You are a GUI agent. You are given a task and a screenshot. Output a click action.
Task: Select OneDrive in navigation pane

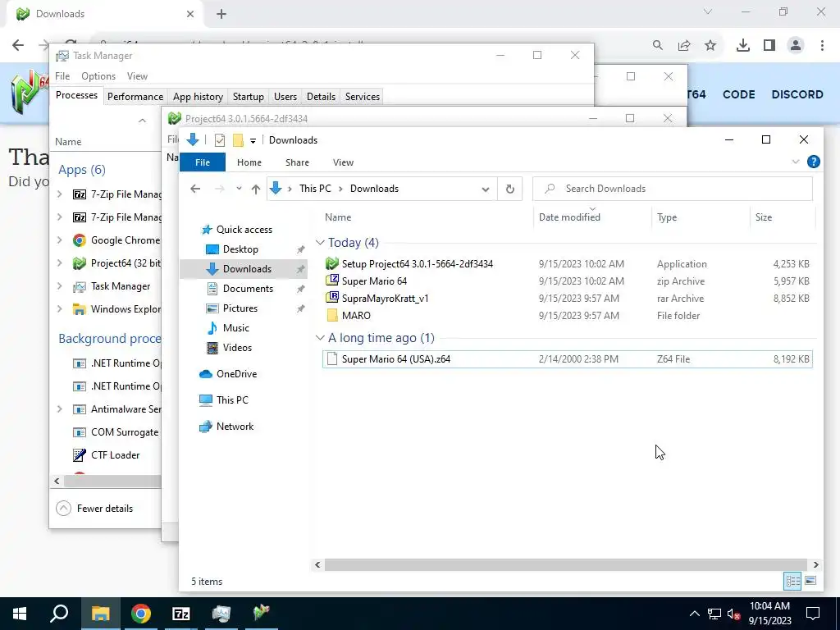[x=236, y=374]
